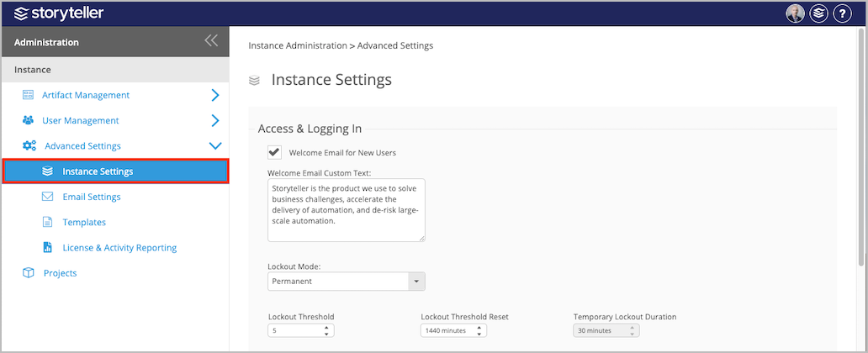Screen dimensions: 868x353
Task: Expand the Artifact Management chevron
Action: click(x=215, y=95)
